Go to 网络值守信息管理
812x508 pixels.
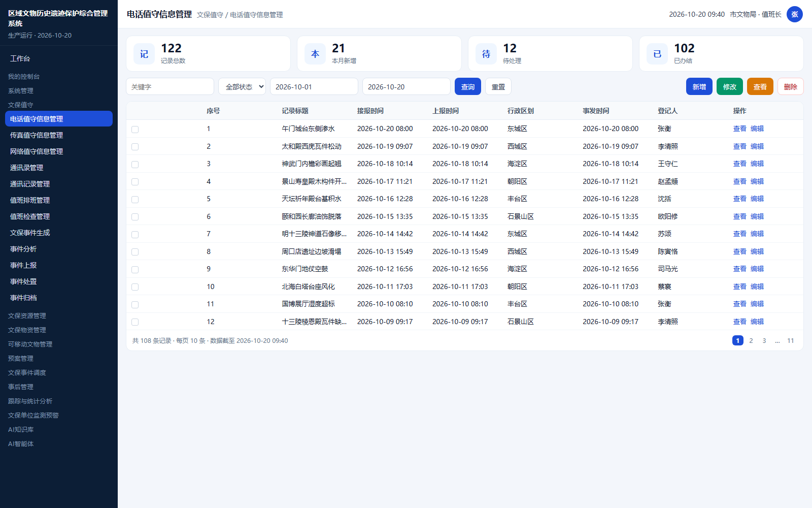click(x=59, y=151)
